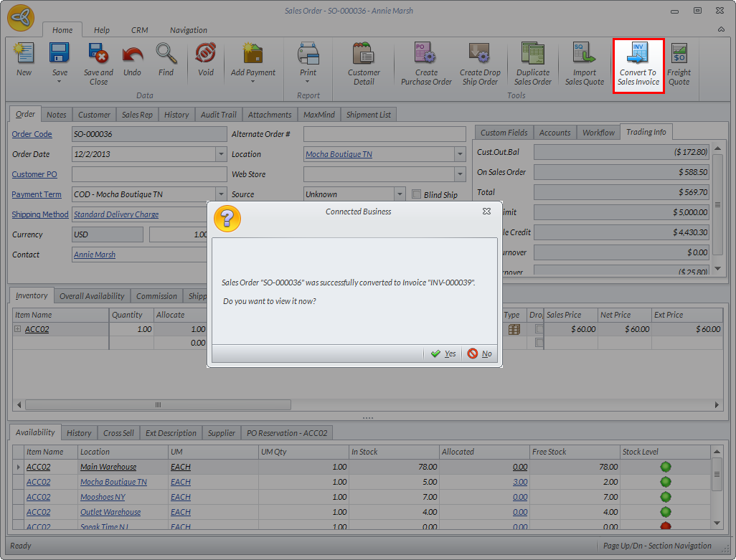Click Yes in the Connected Business dialog
Image resolution: width=736 pixels, height=560 pixels.
443,353
